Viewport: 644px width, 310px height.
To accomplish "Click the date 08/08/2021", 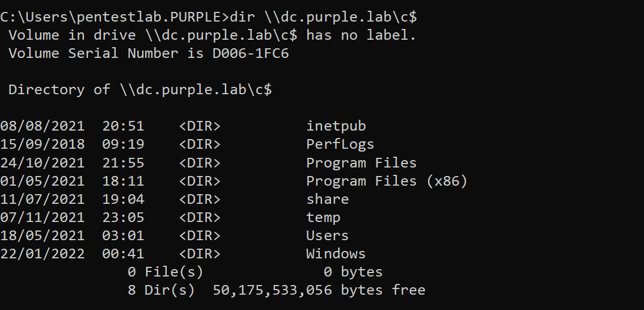I will click(42, 126).
